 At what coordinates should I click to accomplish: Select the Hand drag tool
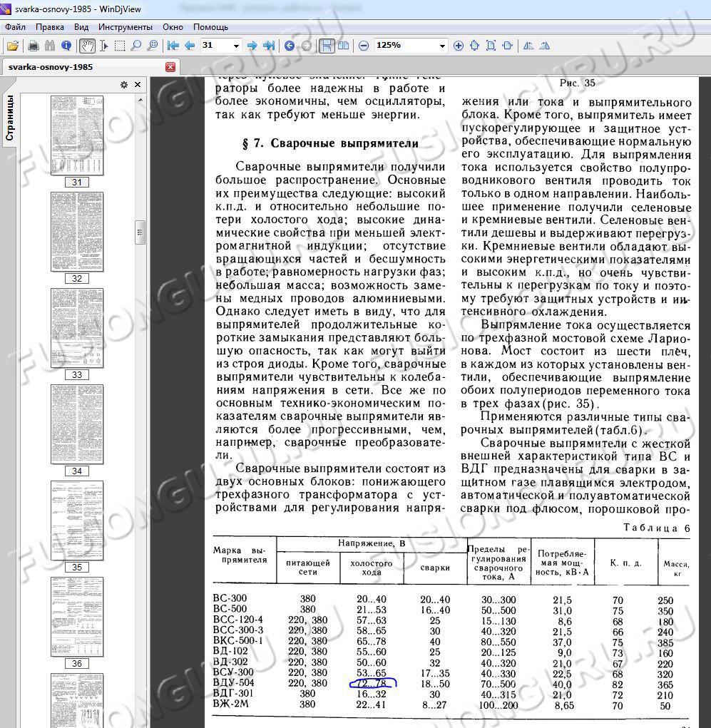tap(87, 46)
